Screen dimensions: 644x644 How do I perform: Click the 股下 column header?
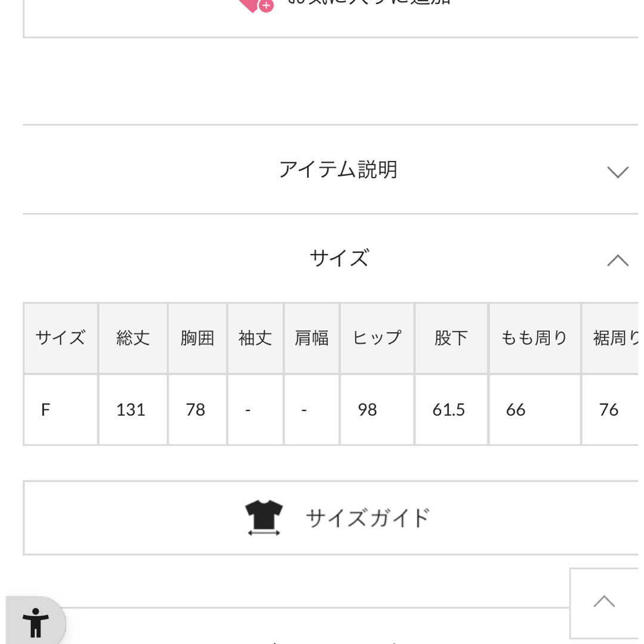tap(451, 339)
